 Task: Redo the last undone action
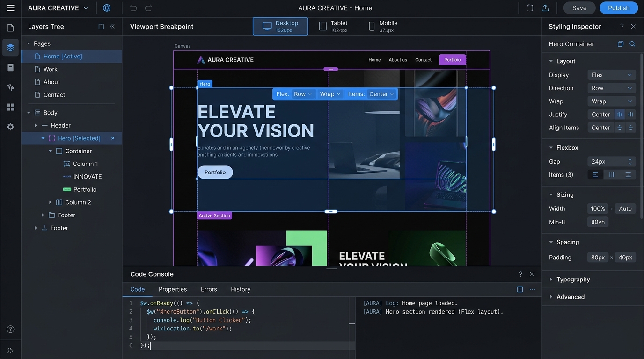pyautogui.click(x=148, y=8)
